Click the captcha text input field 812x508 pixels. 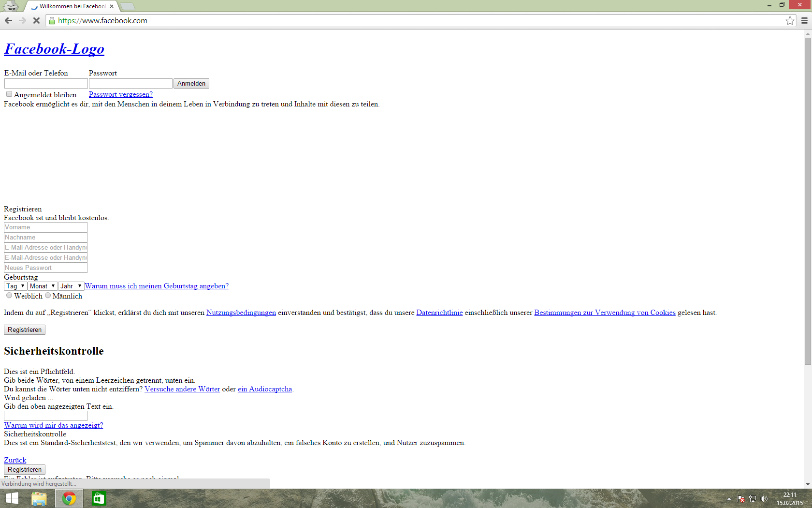coord(45,416)
